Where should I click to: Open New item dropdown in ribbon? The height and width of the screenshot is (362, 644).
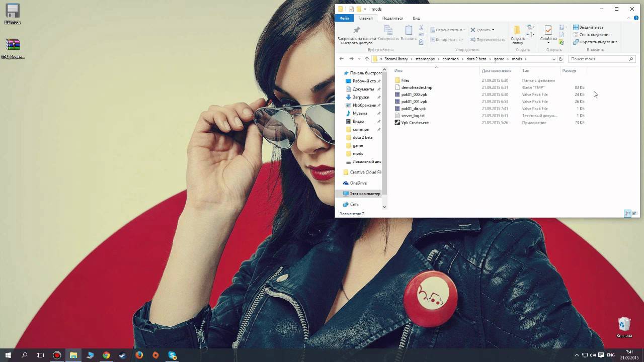point(530,28)
